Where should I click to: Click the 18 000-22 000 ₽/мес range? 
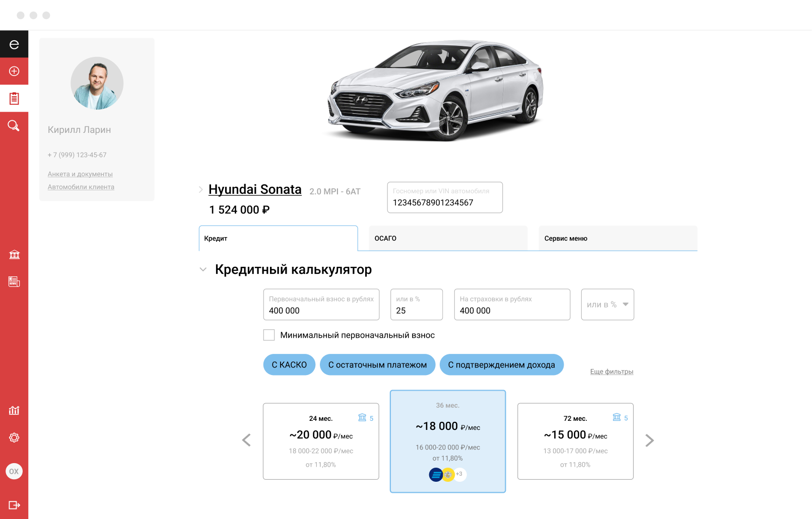[321, 451]
